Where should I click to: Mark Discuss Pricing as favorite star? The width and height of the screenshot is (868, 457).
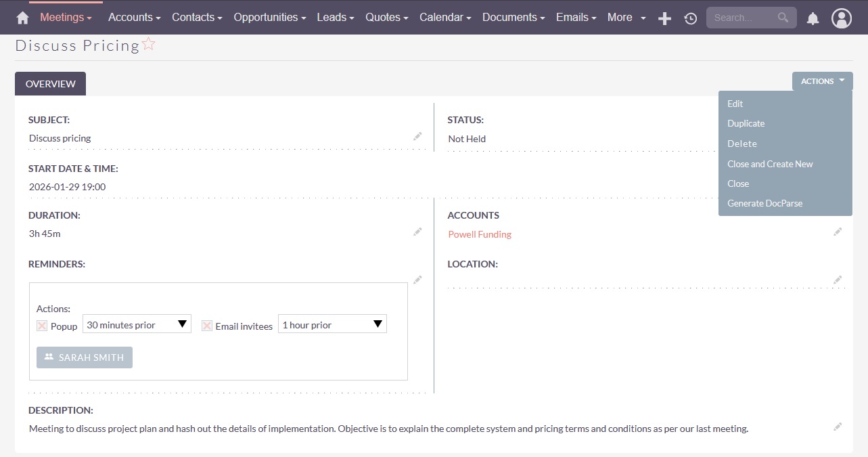pyautogui.click(x=149, y=45)
